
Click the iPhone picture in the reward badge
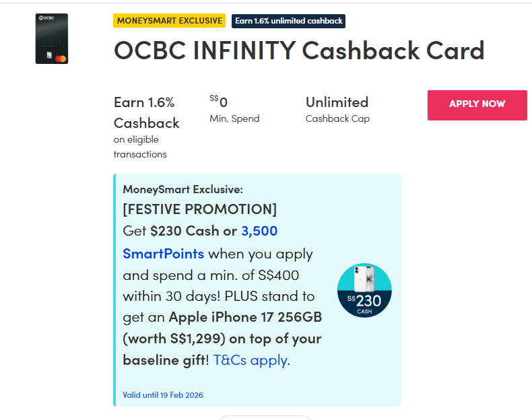364,277
